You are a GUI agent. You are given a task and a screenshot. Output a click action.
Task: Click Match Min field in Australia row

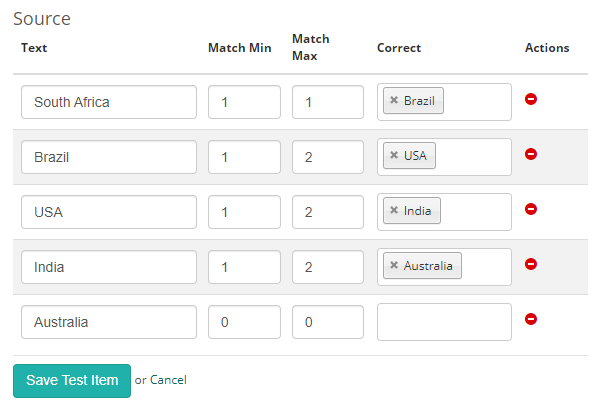[x=244, y=322]
